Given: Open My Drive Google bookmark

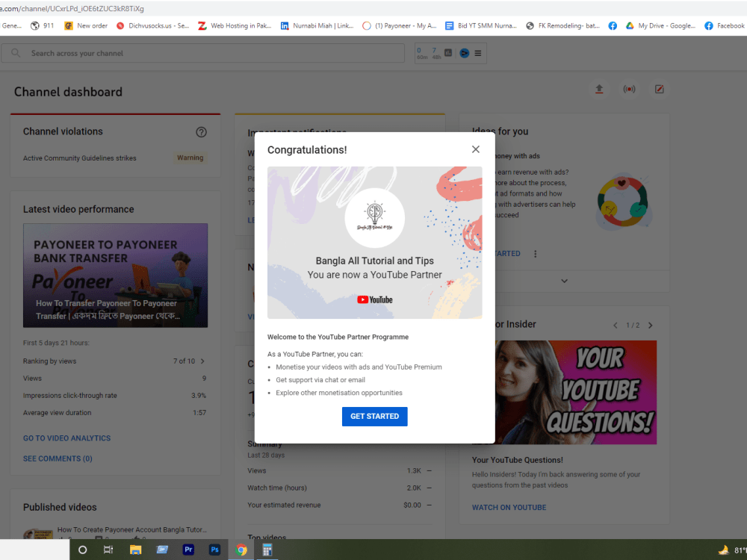Looking at the screenshot, I should click(661, 25).
